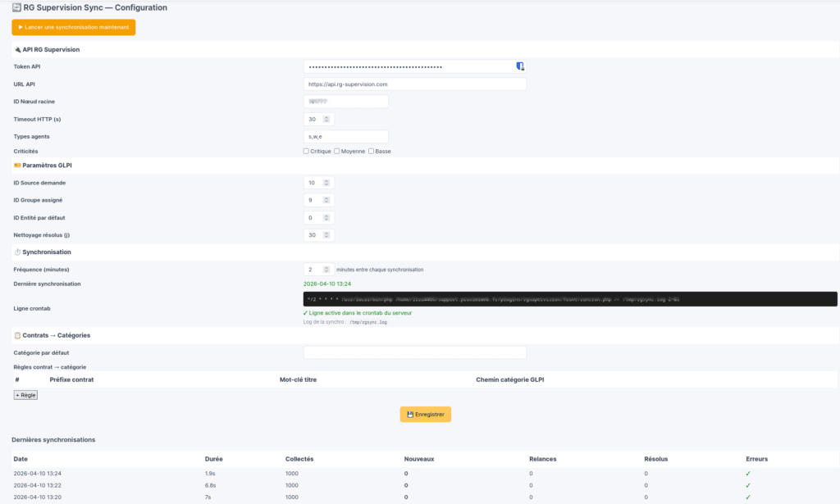The height and width of the screenshot is (504, 840).
Task: Click the stopwatch icon beside Synchronisation
Action: 17,252
